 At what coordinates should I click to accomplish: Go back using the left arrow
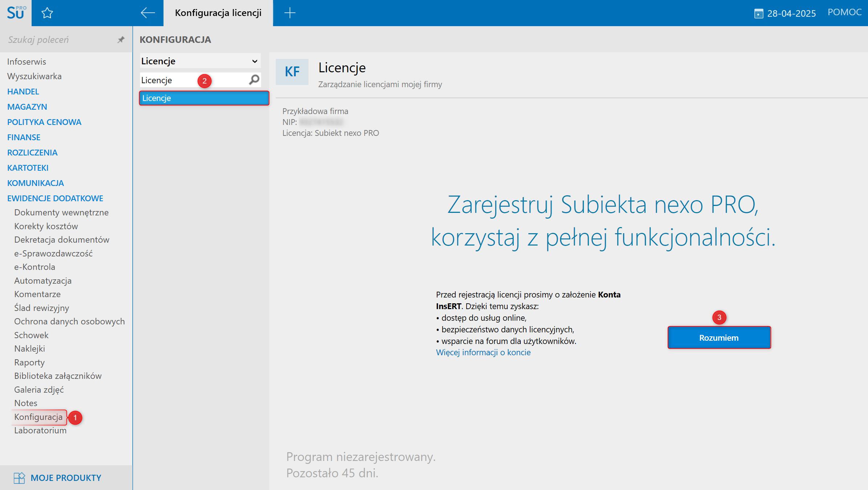[x=148, y=13]
